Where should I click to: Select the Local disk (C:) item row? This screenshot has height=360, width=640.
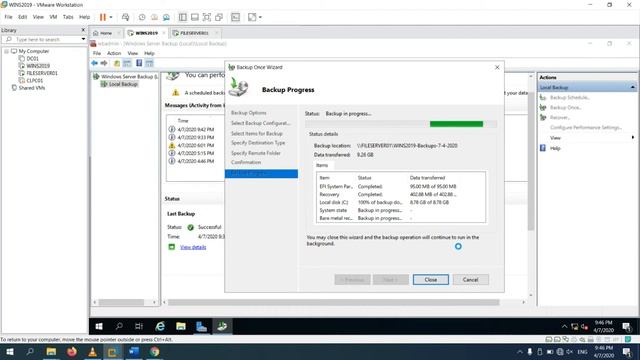[x=401, y=202]
